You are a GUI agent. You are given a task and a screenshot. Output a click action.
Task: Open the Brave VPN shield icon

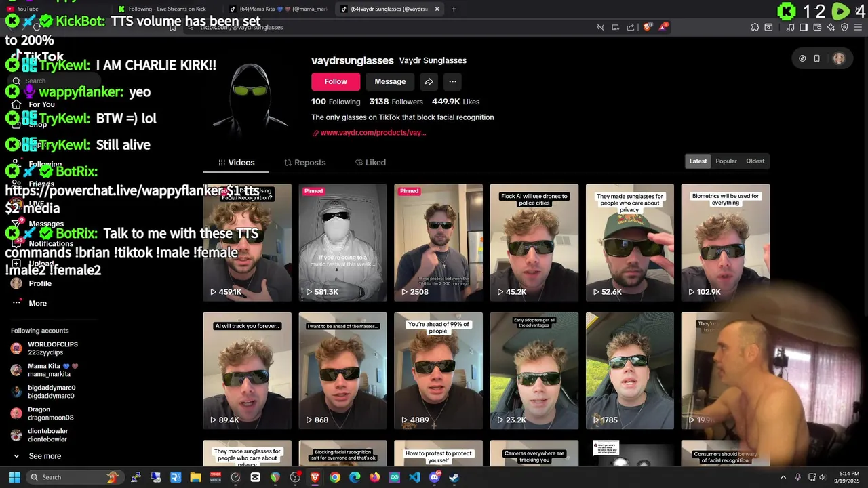[844, 27]
